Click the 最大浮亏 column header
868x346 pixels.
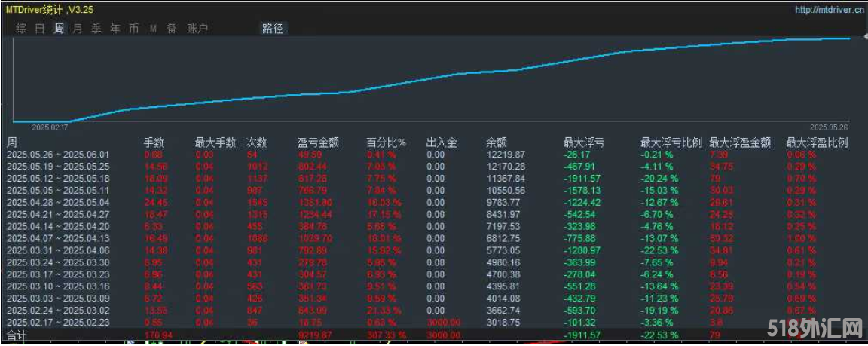tap(583, 142)
